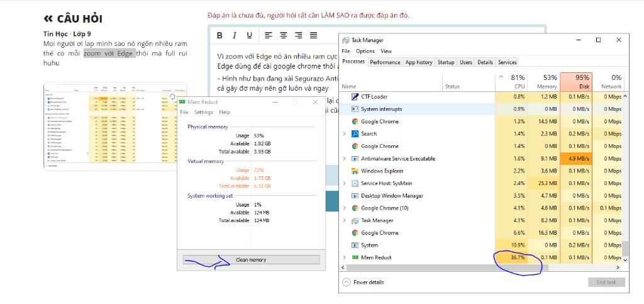Click the Mem Reduct 36.7% CPU cell
644x304 pixels.
pyautogui.click(x=511, y=257)
